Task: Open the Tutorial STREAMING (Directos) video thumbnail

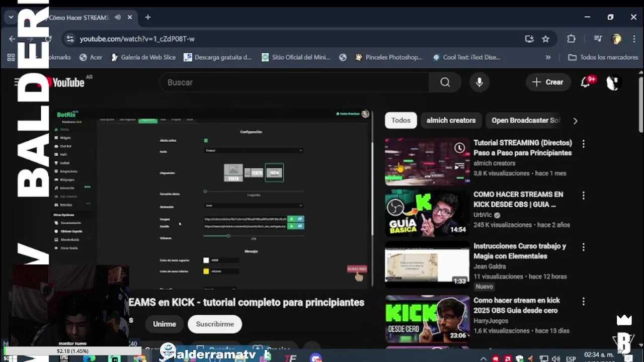Action: 427,162
